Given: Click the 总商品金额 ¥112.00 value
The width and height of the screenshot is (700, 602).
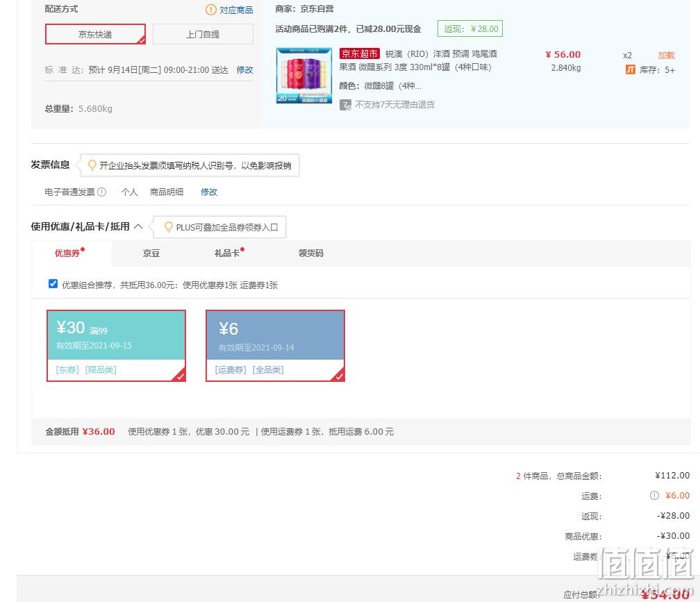Looking at the screenshot, I should pyautogui.click(x=672, y=475).
